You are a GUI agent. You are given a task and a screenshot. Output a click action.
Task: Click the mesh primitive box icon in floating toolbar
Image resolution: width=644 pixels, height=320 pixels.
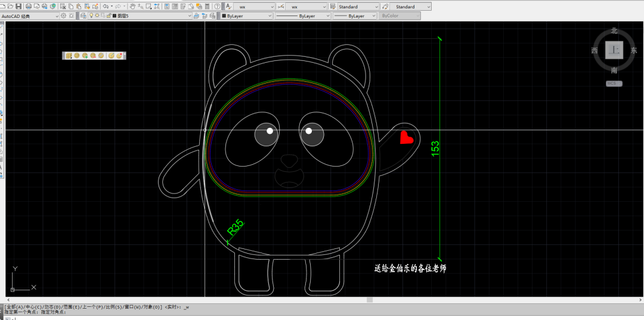coord(69,56)
